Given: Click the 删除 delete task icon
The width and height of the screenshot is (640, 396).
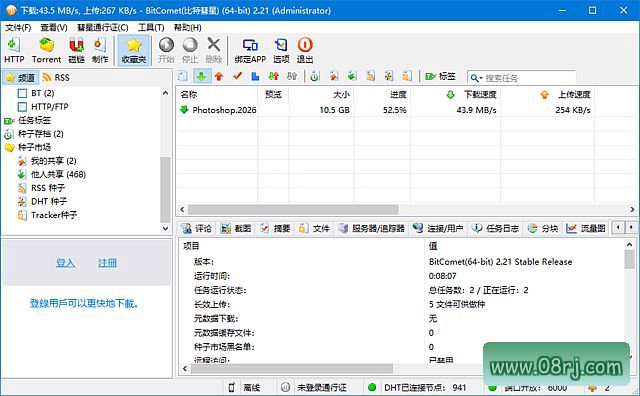Looking at the screenshot, I should [213, 50].
